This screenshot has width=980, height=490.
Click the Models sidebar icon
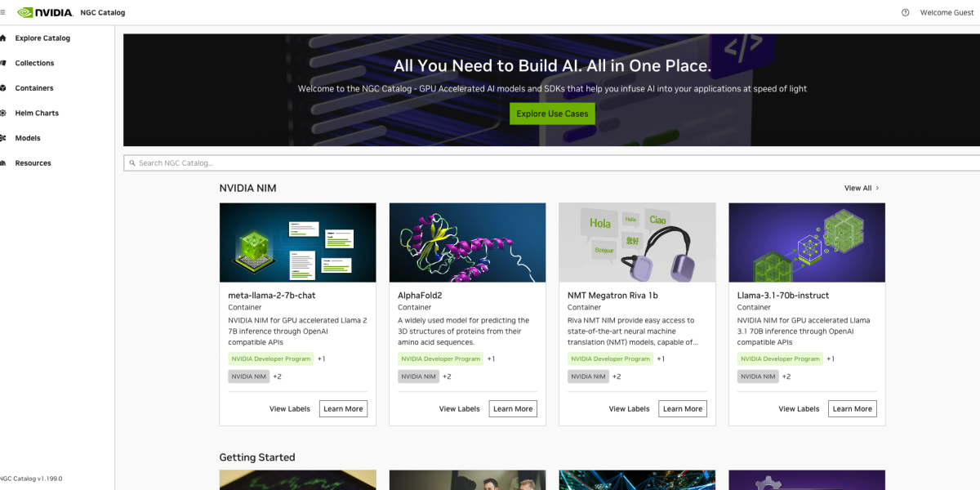tap(3, 138)
